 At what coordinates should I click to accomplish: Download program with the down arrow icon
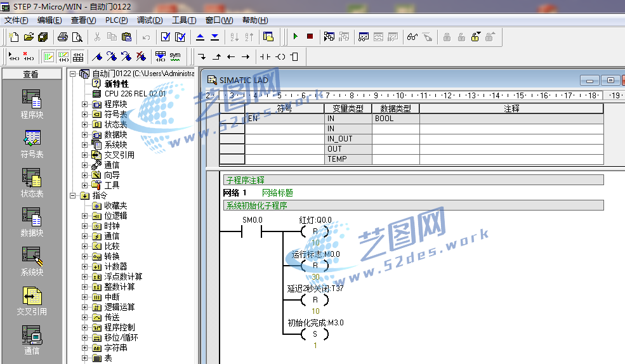tap(215, 37)
